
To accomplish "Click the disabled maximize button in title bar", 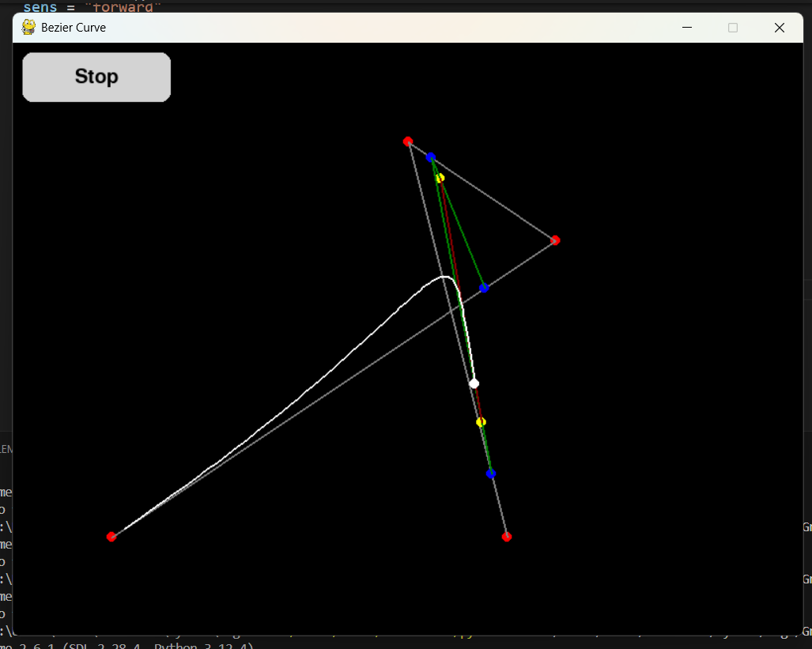I will pos(732,28).
